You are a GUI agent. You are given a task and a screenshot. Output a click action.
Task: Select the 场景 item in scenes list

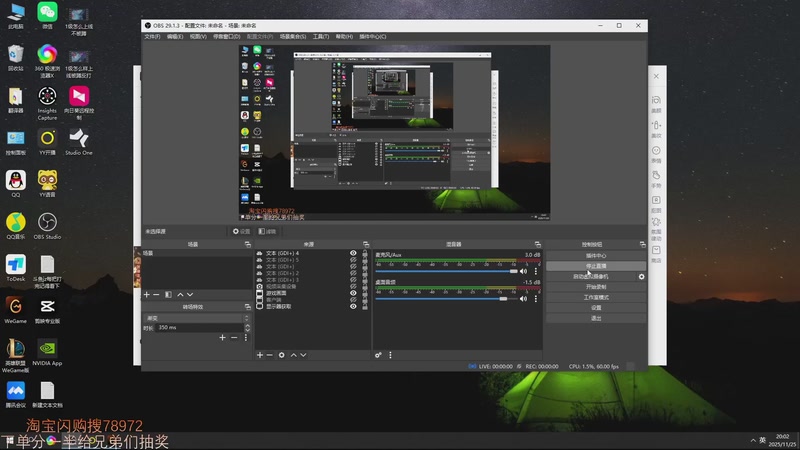click(x=196, y=253)
